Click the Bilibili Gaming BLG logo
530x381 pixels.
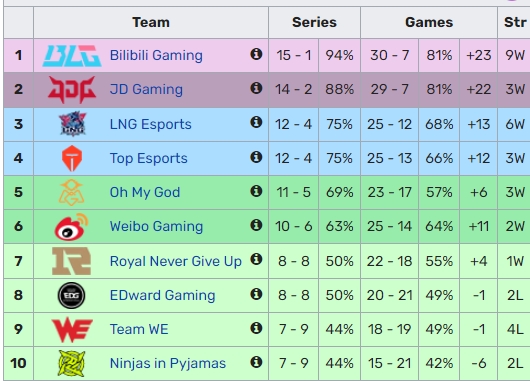(72, 55)
